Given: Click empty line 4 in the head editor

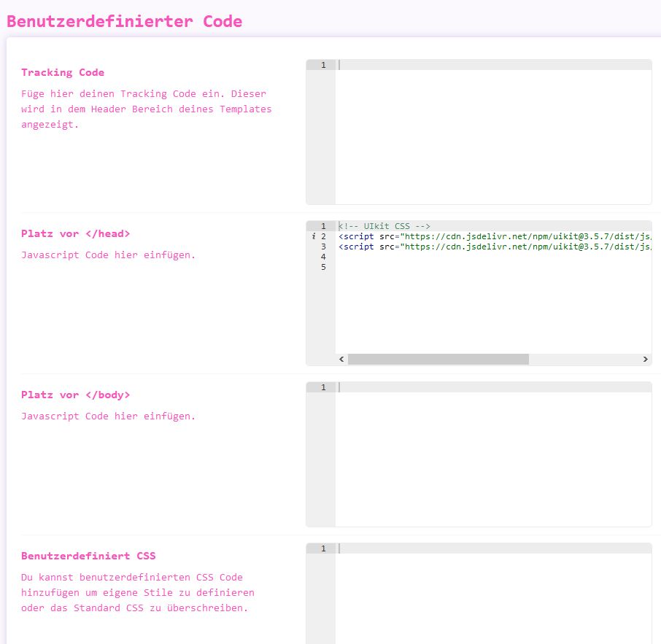Looking at the screenshot, I should [x=492, y=257].
